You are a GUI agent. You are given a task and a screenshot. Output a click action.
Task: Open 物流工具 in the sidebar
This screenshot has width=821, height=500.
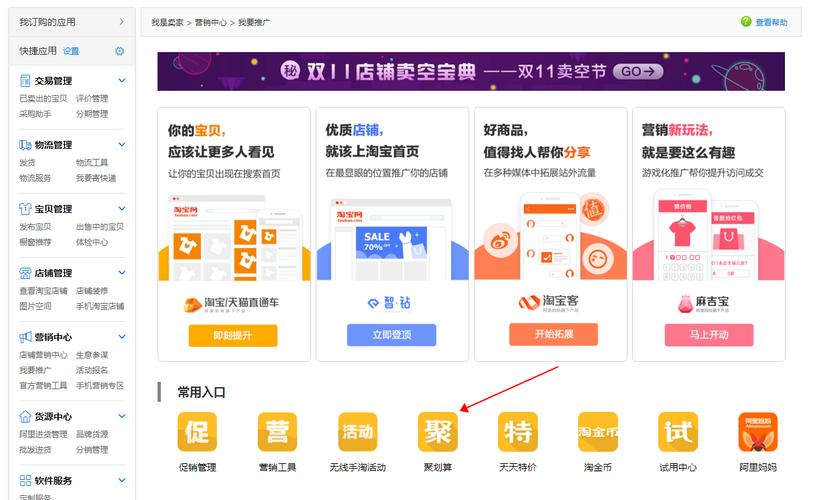(x=92, y=163)
